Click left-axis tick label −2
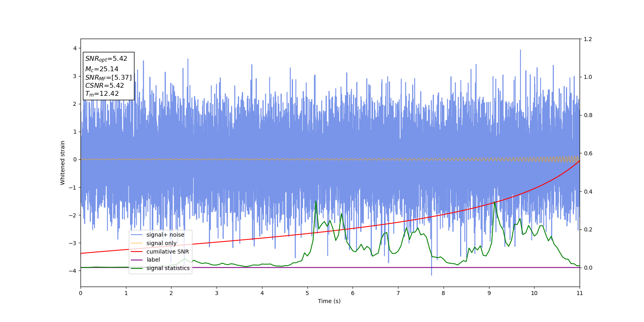The image size is (644, 322). coord(73,215)
